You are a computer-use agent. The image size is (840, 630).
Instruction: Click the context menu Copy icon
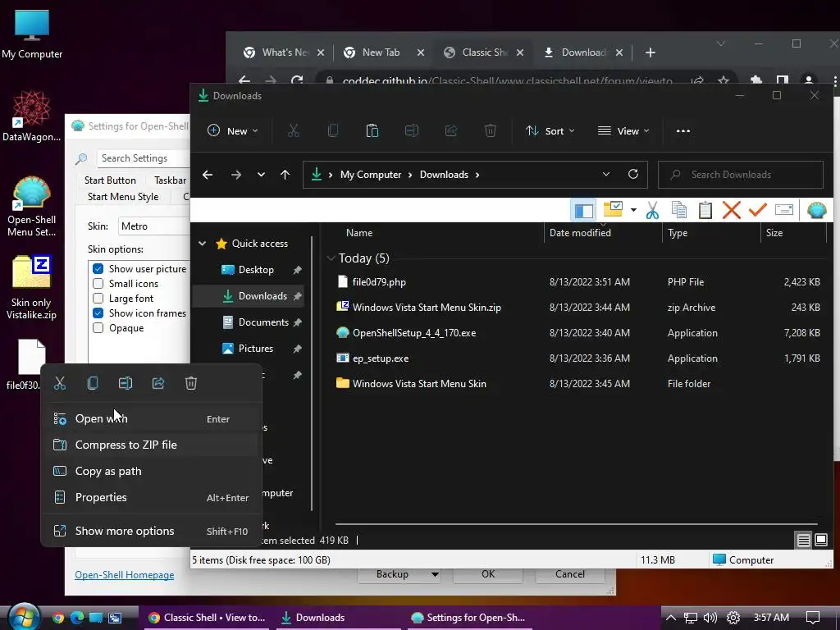(92, 383)
